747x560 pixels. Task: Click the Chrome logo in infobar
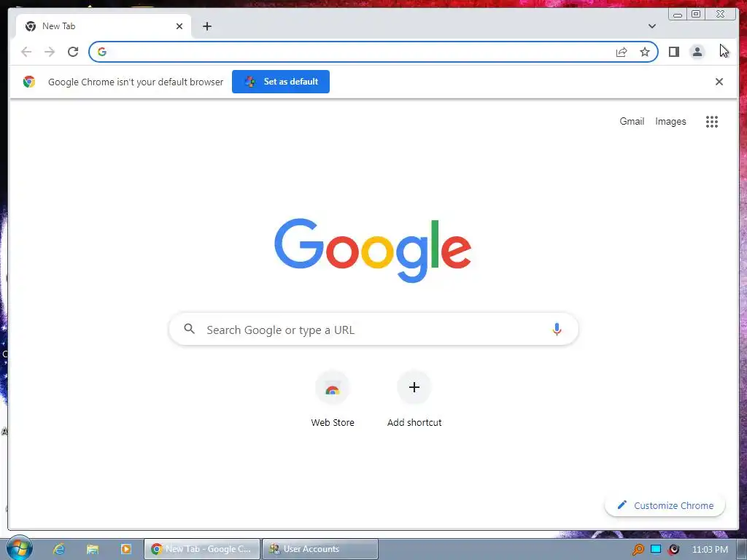[29, 82]
